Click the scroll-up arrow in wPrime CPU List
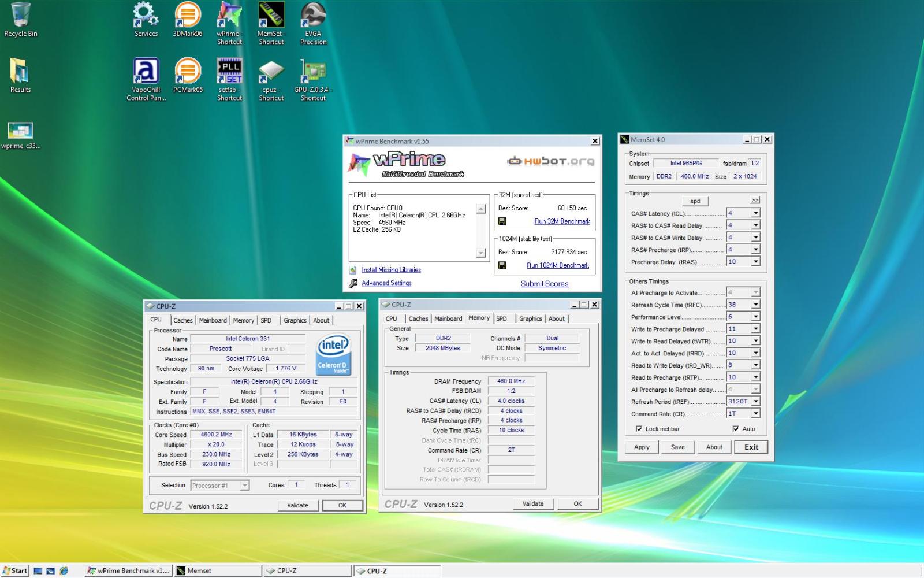 481,209
